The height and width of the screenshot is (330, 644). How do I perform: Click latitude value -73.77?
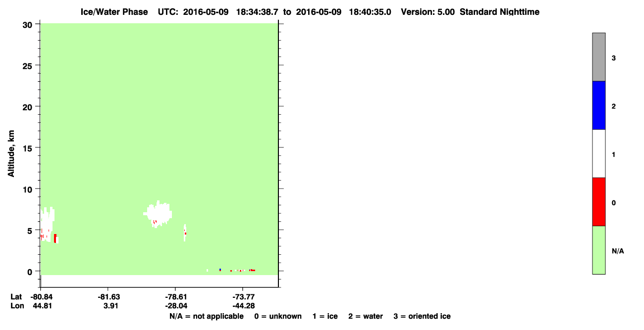[x=243, y=297]
